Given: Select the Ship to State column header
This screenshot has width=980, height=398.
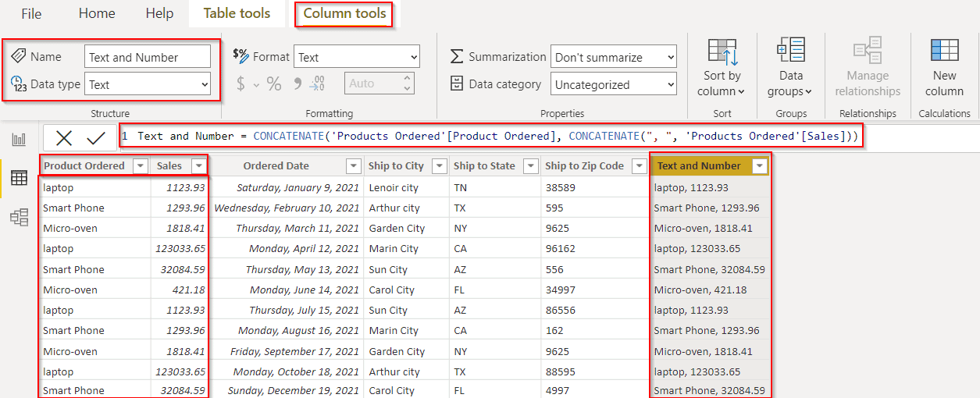Looking at the screenshot, I should tap(484, 165).
